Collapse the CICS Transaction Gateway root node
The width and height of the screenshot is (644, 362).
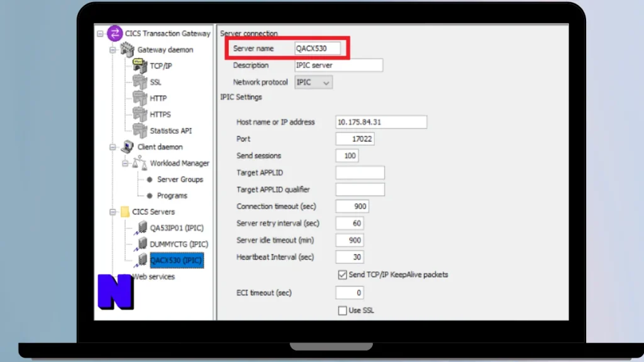(100, 34)
